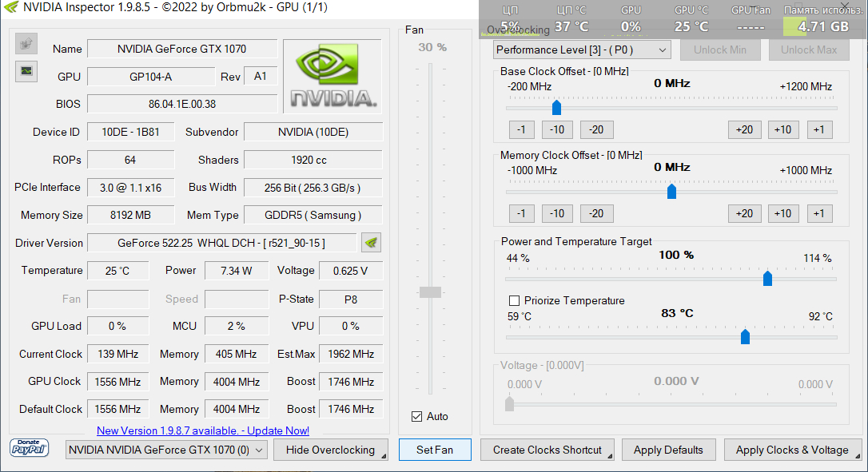Screen dimensions: 868x472
Task: Click -1 under Base Clock Offset
Action: tap(521, 129)
